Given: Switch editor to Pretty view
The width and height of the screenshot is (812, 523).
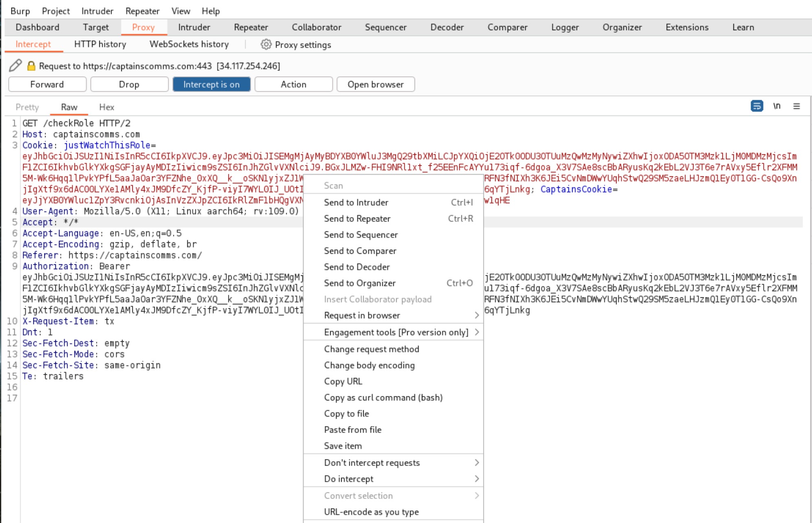Looking at the screenshot, I should click(27, 107).
